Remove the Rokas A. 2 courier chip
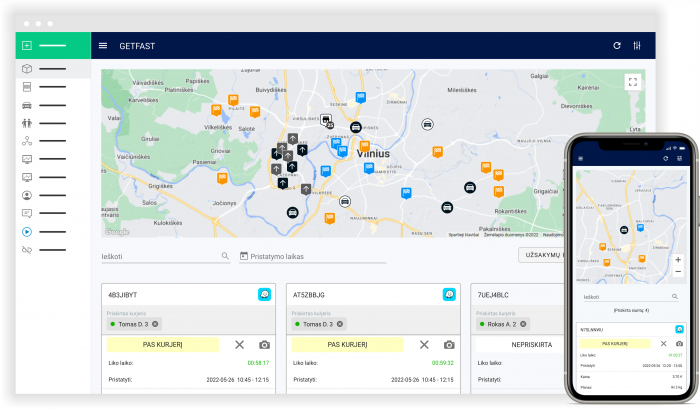700x409 pixels. click(x=523, y=324)
